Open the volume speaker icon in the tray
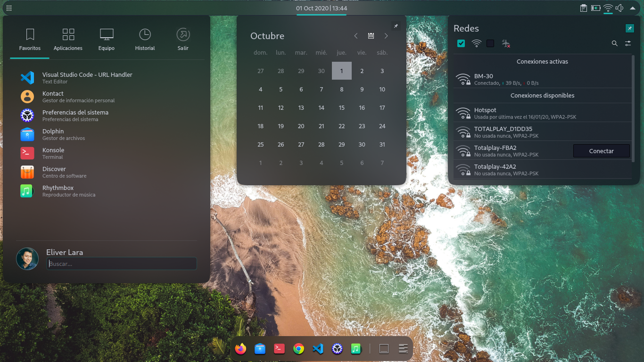This screenshot has height=362, width=644. coord(620,8)
